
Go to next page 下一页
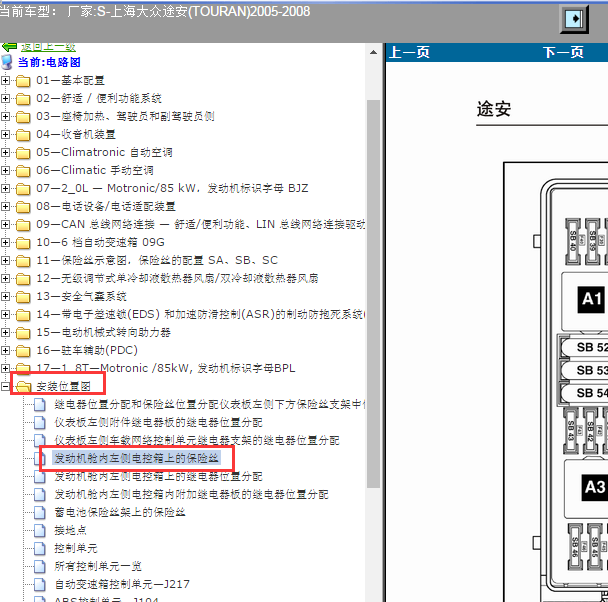[563, 52]
